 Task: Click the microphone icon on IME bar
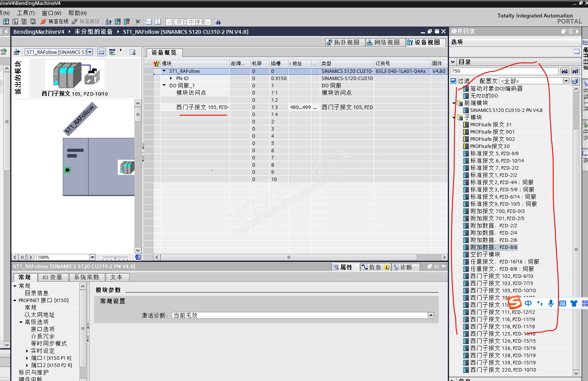[x=551, y=303]
